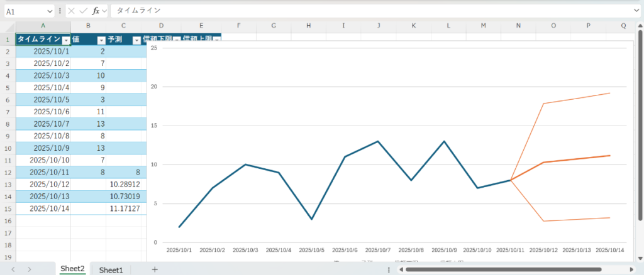Click the Cancel X icon in formula bar
644x275 pixels.
(x=72, y=11)
